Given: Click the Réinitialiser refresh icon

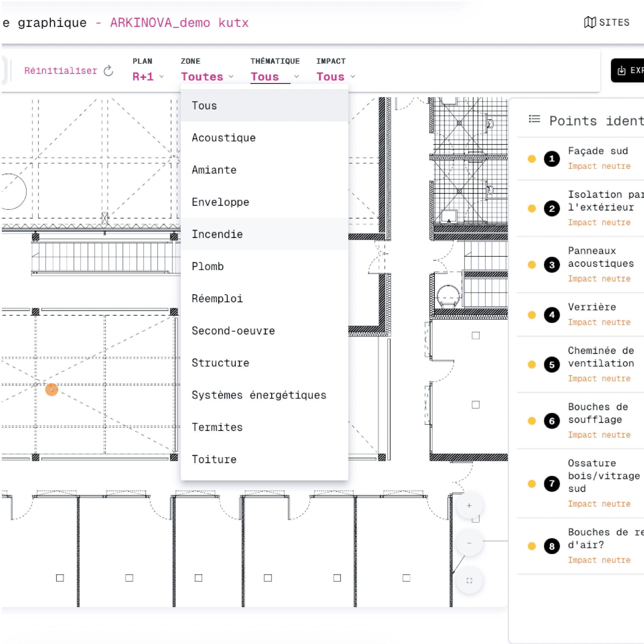Looking at the screenshot, I should [x=108, y=71].
